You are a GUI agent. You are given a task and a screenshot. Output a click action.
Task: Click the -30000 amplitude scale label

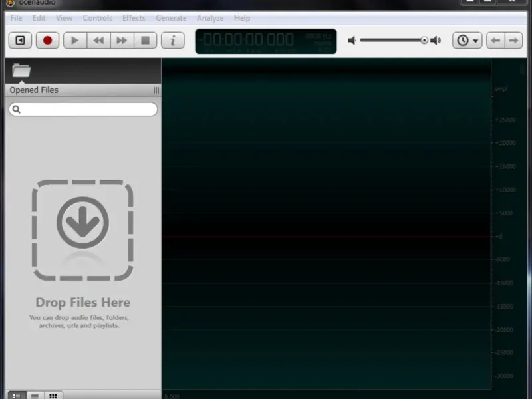click(504, 376)
